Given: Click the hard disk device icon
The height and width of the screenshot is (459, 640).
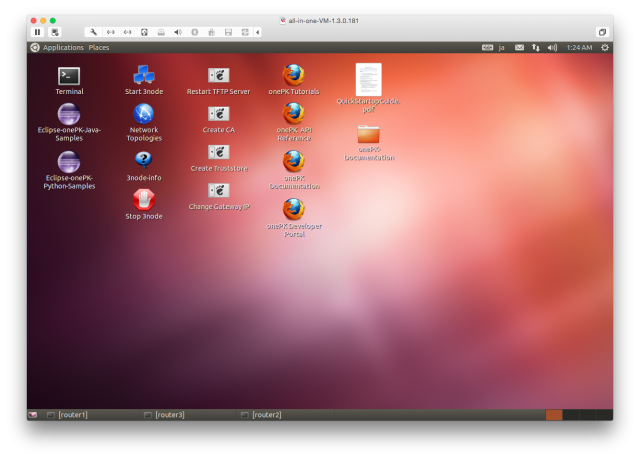Looking at the screenshot, I should click(144, 32).
